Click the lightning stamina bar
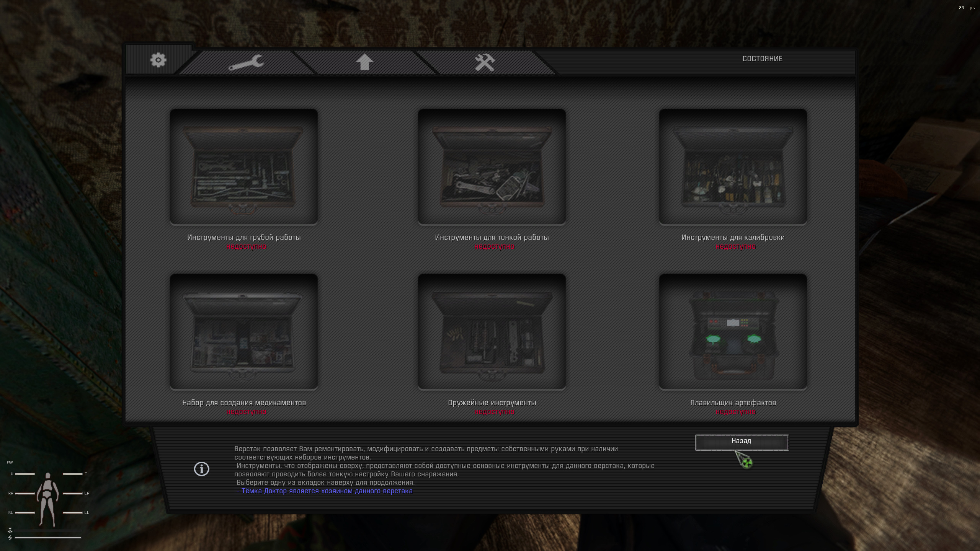This screenshot has width=980, height=551. click(47, 538)
